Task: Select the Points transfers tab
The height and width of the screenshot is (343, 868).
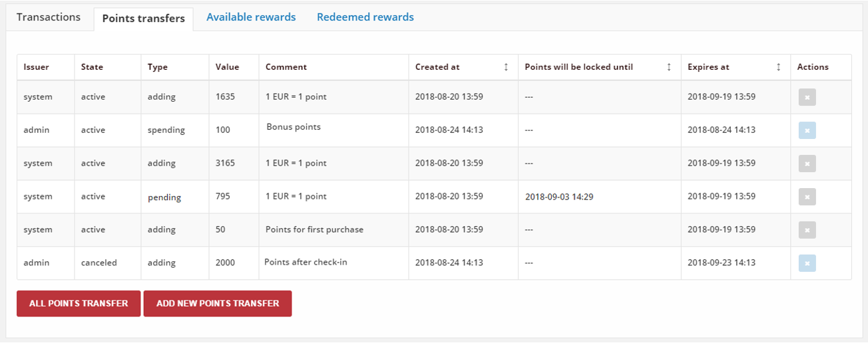Action: tap(144, 19)
